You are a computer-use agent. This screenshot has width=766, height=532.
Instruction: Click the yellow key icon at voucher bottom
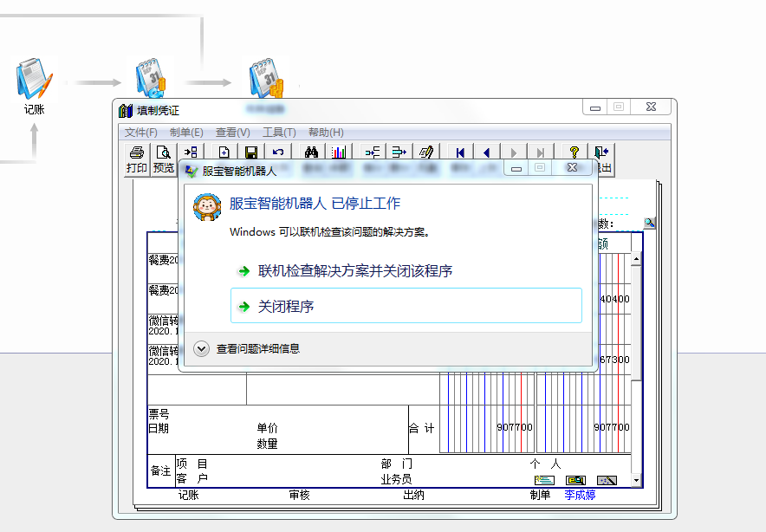click(575, 480)
